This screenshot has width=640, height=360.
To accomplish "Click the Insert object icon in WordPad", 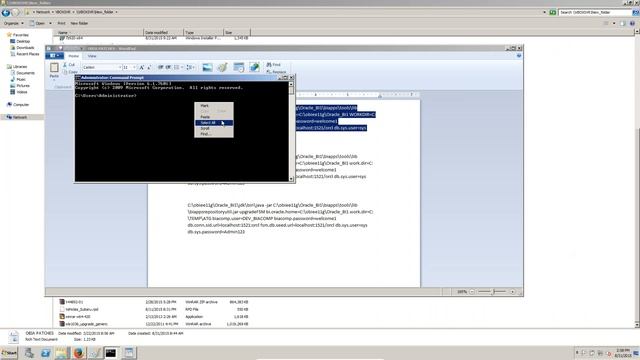I will [254, 67].
